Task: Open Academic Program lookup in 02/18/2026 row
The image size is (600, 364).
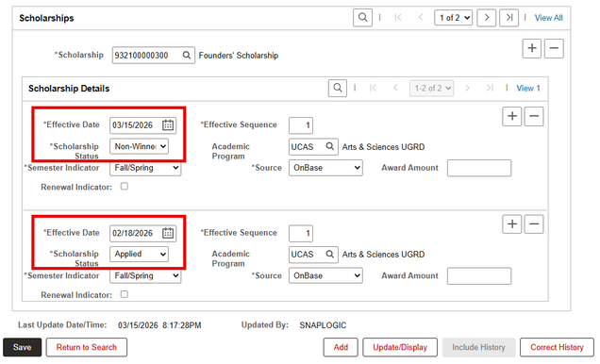Action: [x=330, y=255]
